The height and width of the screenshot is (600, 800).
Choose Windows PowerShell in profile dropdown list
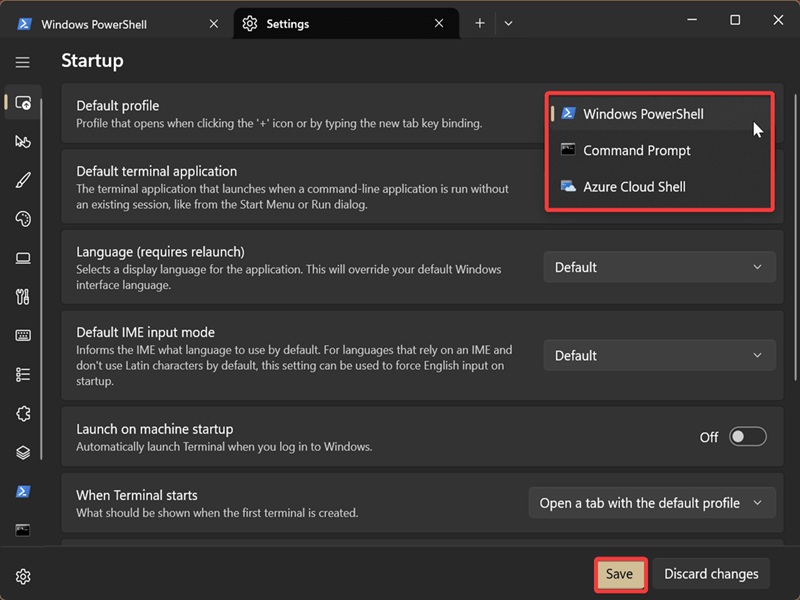(659, 114)
